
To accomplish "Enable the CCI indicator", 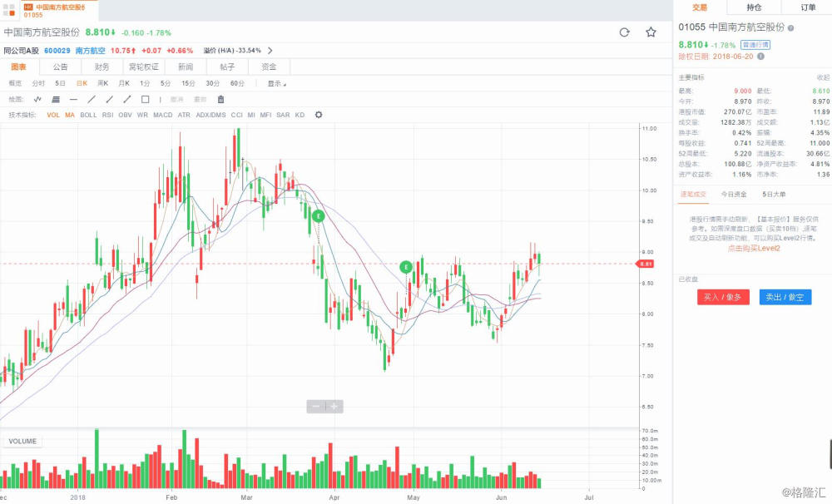I will pyautogui.click(x=236, y=115).
